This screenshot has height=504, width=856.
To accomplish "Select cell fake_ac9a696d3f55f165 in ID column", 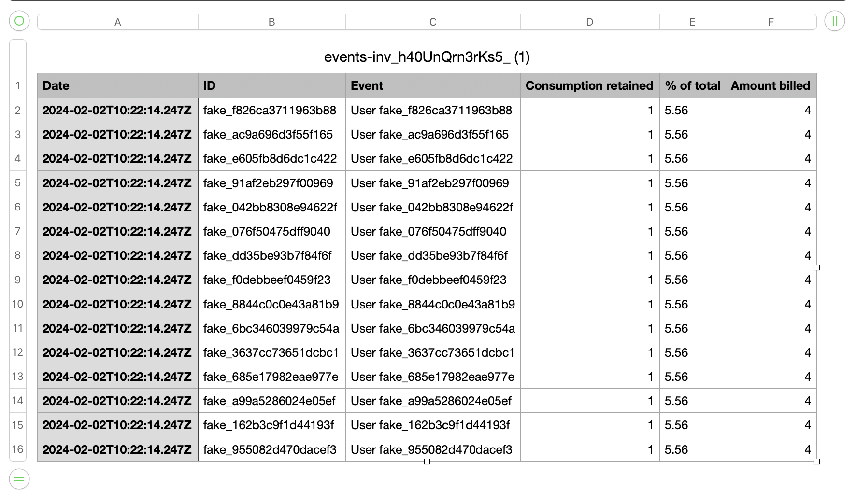I will point(272,134).
